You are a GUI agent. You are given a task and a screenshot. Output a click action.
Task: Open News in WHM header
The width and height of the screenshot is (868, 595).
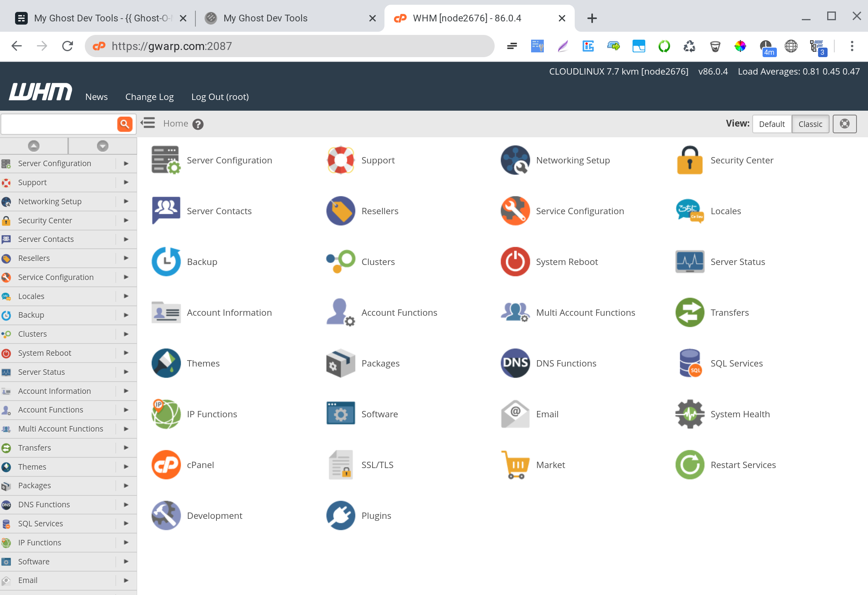click(x=96, y=97)
